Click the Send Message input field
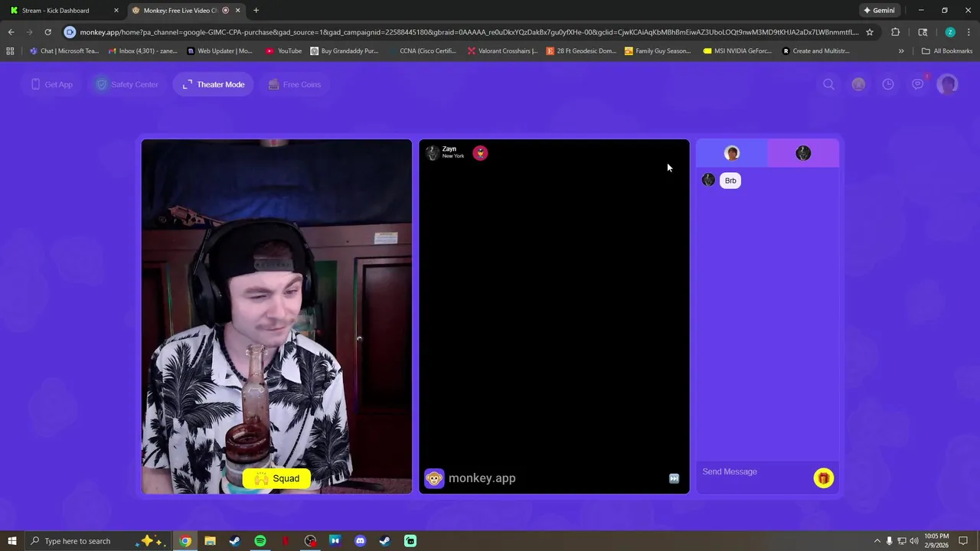Screen dimensions: 980x551 click(754, 472)
